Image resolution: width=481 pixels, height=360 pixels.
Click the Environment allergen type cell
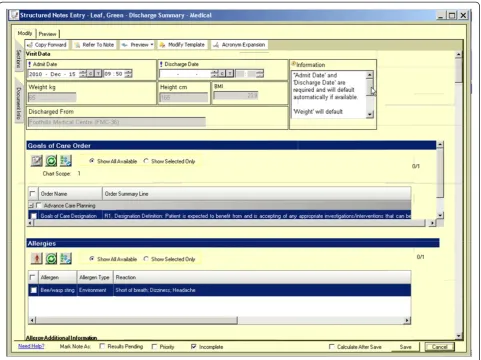pyautogui.click(x=95, y=290)
